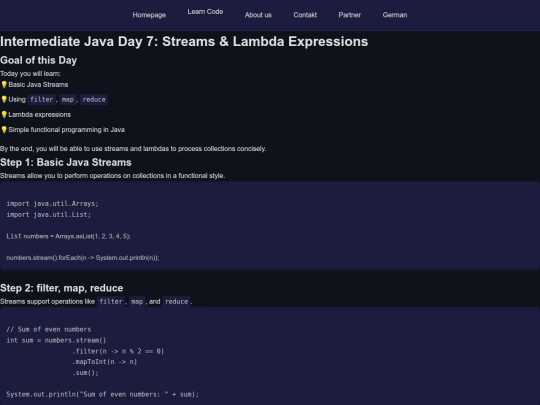Click the Today you will learn text

click(x=31, y=74)
